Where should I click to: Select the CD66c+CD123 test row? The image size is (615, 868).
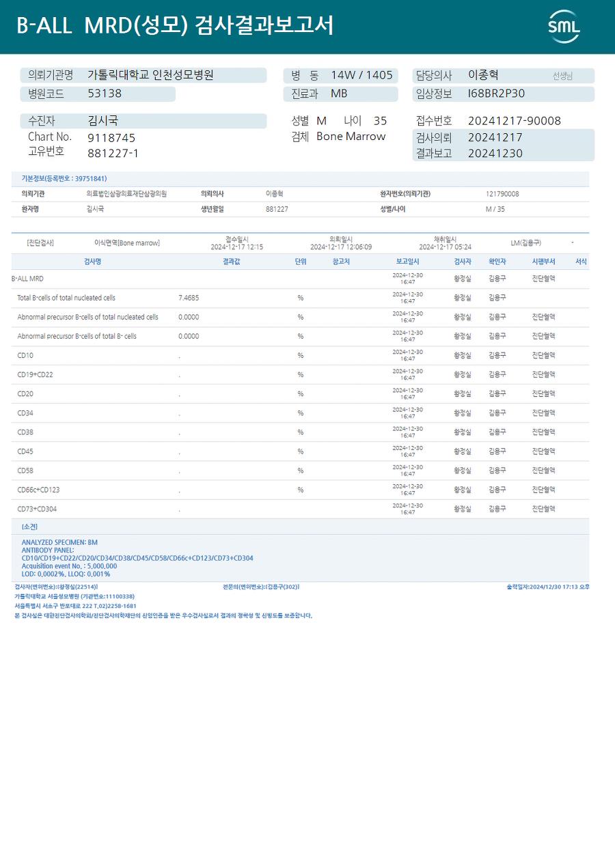[300, 490]
